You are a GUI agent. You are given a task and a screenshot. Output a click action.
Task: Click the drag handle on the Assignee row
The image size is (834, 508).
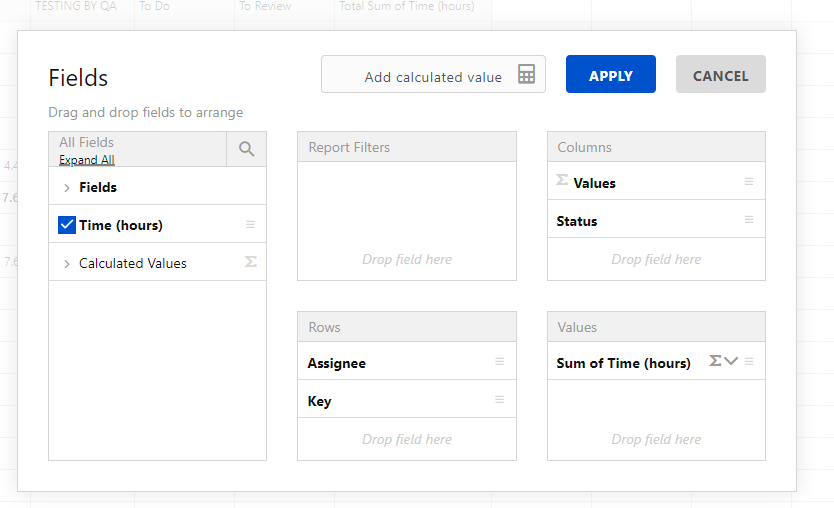(x=499, y=362)
